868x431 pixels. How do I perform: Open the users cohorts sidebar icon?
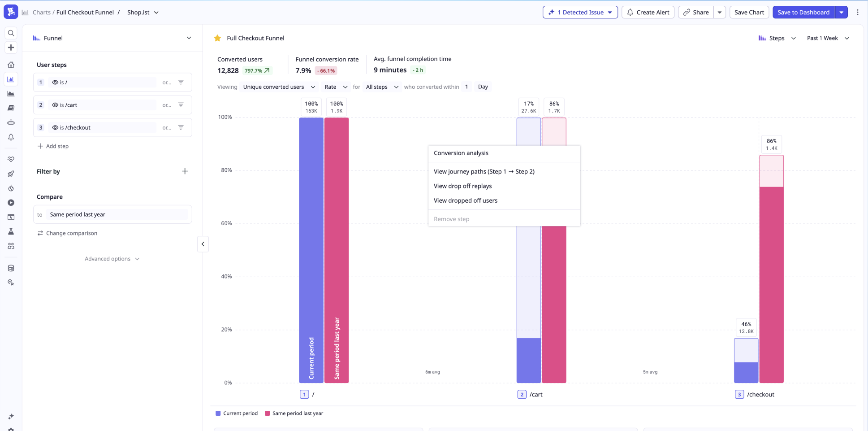11,246
